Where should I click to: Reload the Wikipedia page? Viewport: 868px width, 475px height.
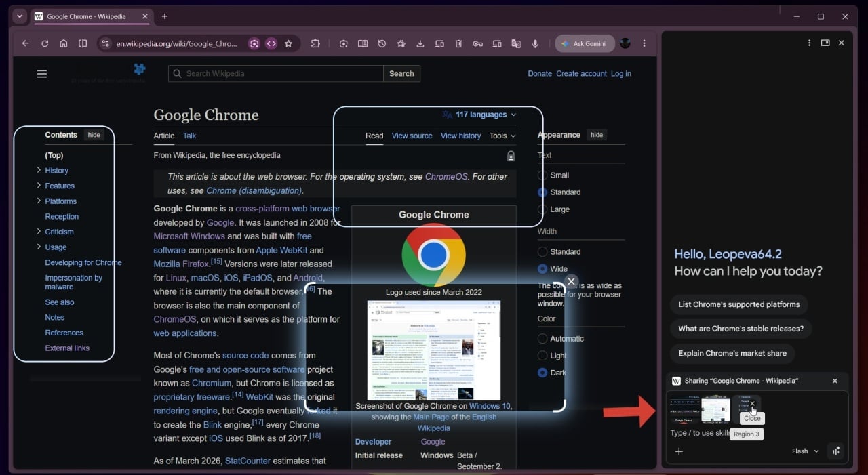click(x=45, y=43)
